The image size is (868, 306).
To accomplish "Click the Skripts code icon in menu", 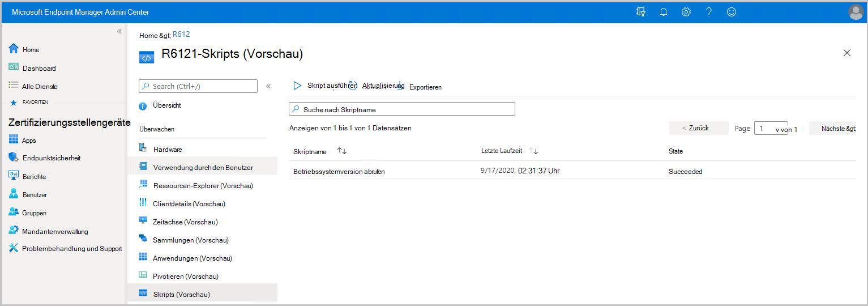I will click(143, 294).
